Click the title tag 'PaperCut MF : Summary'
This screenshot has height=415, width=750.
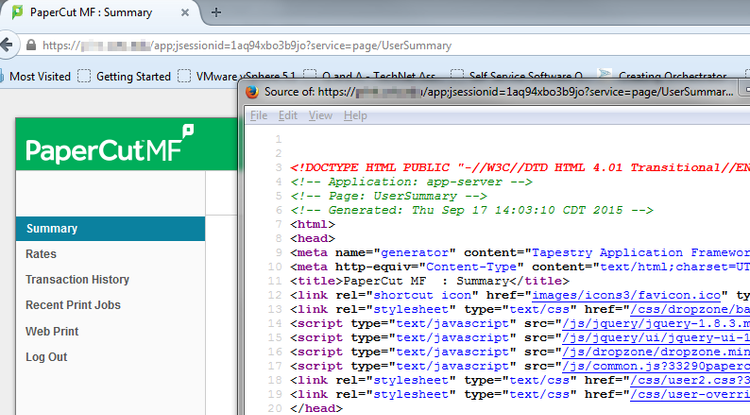(x=430, y=281)
